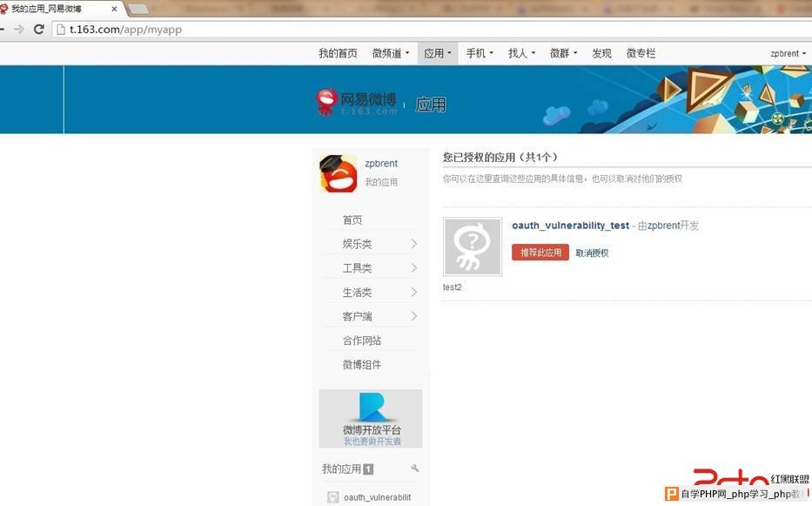Click the 网易微博 logo in the banner
Viewport: 812px width, 506px height.
(357, 102)
